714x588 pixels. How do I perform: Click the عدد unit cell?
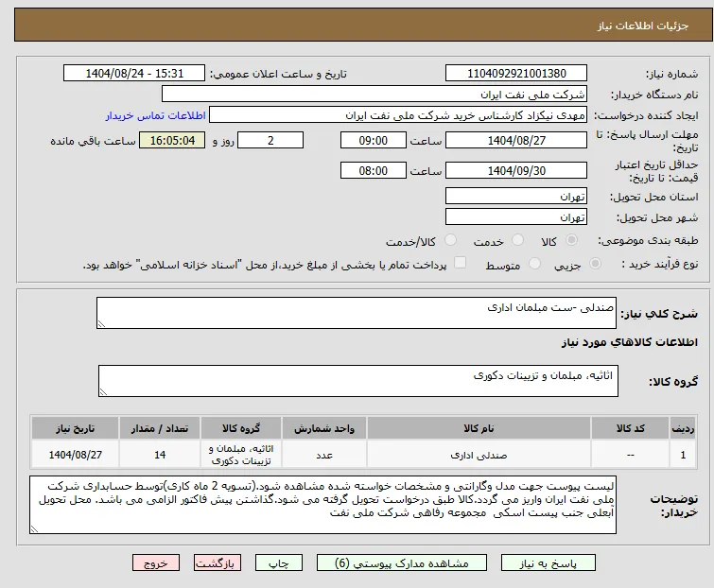coord(324,455)
